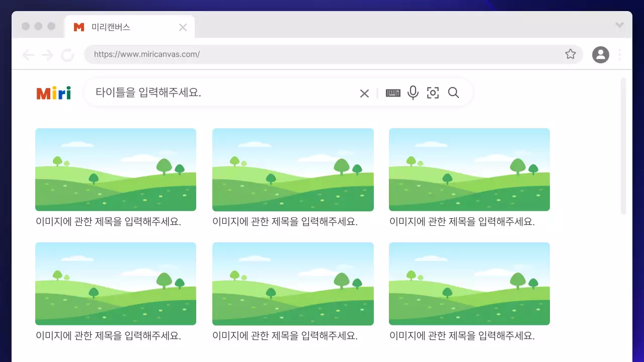Open the browser profile avatar icon
644x362 pixels.
click(600, 54)
